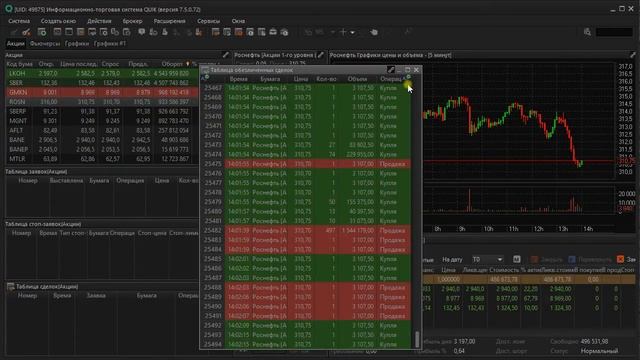Click Время header in anonymous trades table
The width and height of the screenshot is (640, 360).
pyautogui.click(x=238, y=79)
